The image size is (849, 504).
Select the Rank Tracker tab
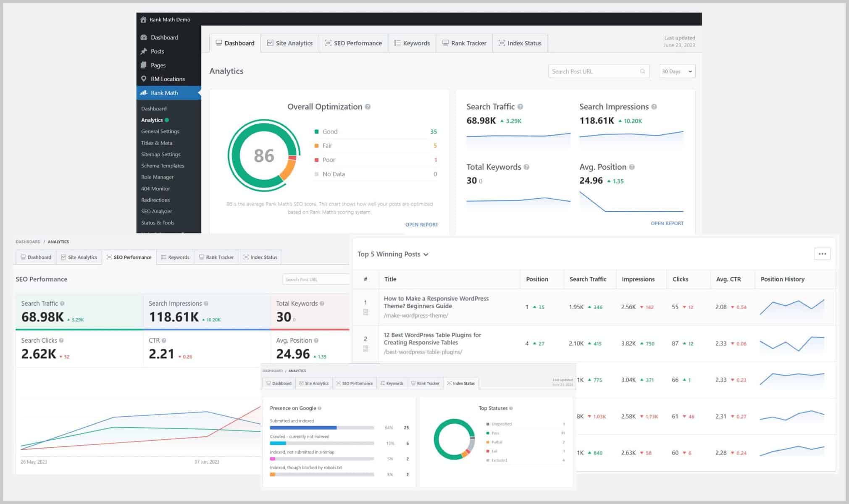[x=464, y=43]
